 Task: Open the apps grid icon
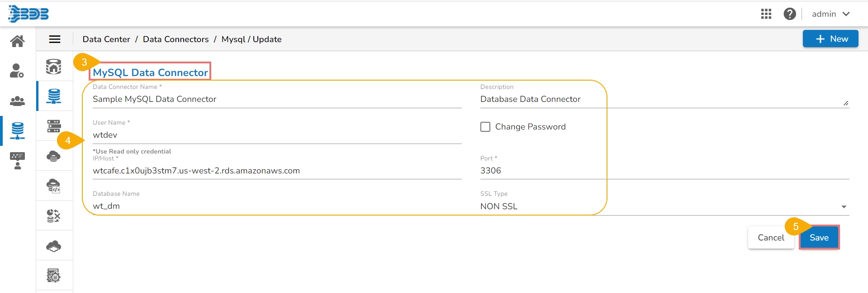(766, 14)
